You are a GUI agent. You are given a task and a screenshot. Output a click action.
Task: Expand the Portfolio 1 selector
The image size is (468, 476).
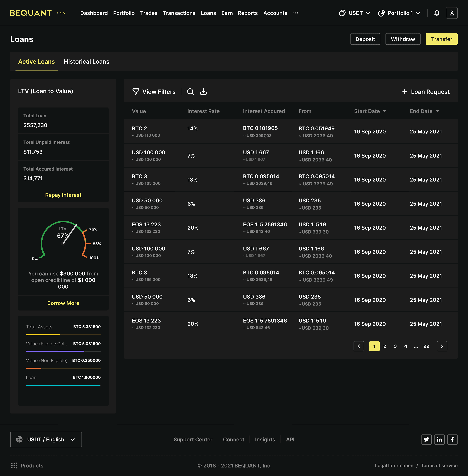pyautogui.click(x=399, y=13)
